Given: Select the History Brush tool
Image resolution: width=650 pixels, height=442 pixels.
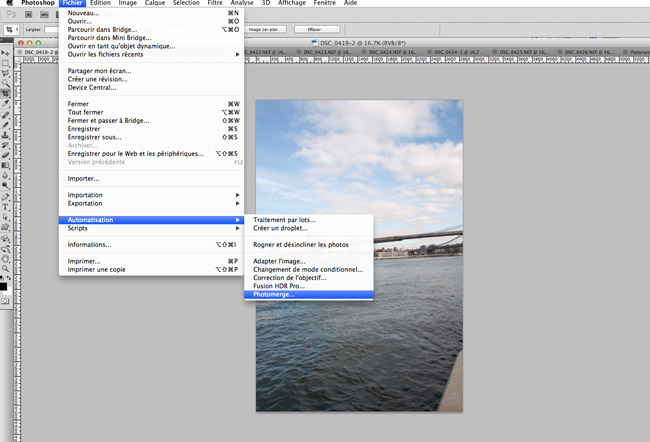Looking at the screenshot, I should [x=5, y=145].
